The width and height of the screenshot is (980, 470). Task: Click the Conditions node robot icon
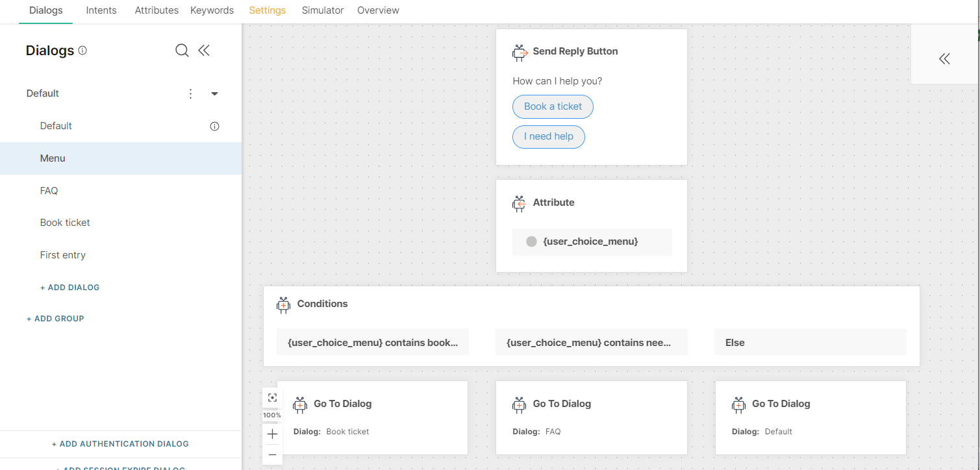[283, 304]
